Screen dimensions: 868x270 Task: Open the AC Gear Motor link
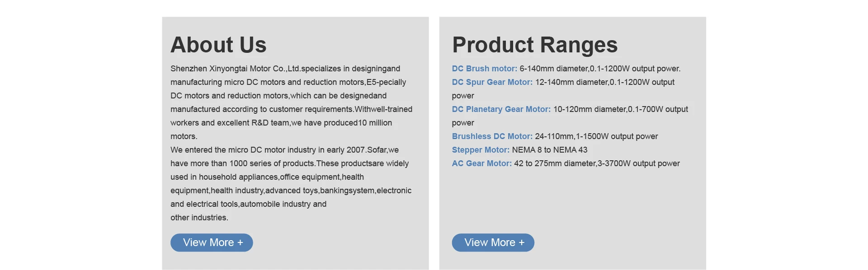pyautogui.click(x=481, y=163)
